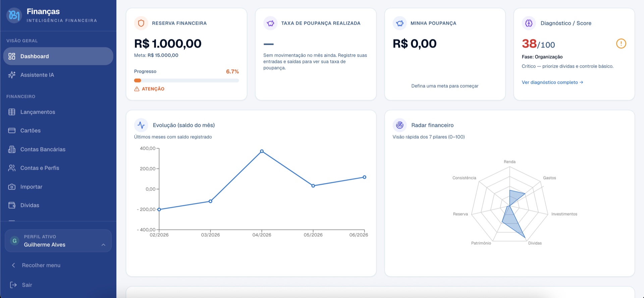Click the R$ 0,00 Minha Poupança value
This screenshot has width=644, height=298.
[x=415, y=44]
